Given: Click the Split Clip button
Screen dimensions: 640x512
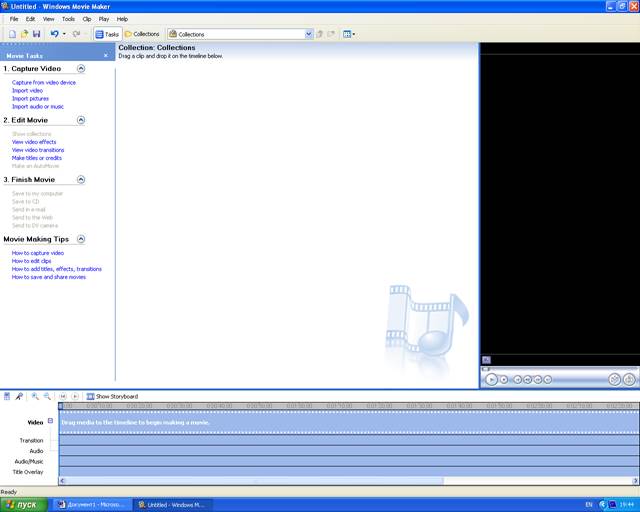Looking at the screenshot, I should coord(614,380).
